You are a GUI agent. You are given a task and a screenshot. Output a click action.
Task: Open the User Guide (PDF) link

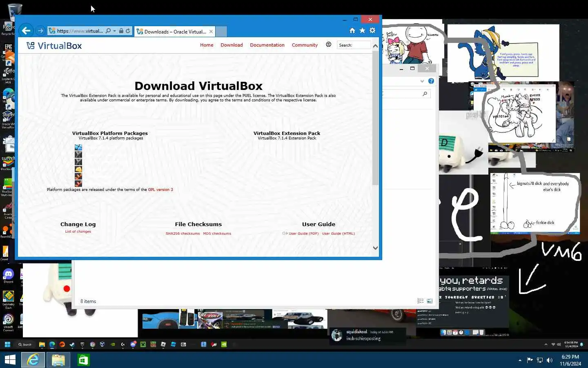(x=303, y=233)
